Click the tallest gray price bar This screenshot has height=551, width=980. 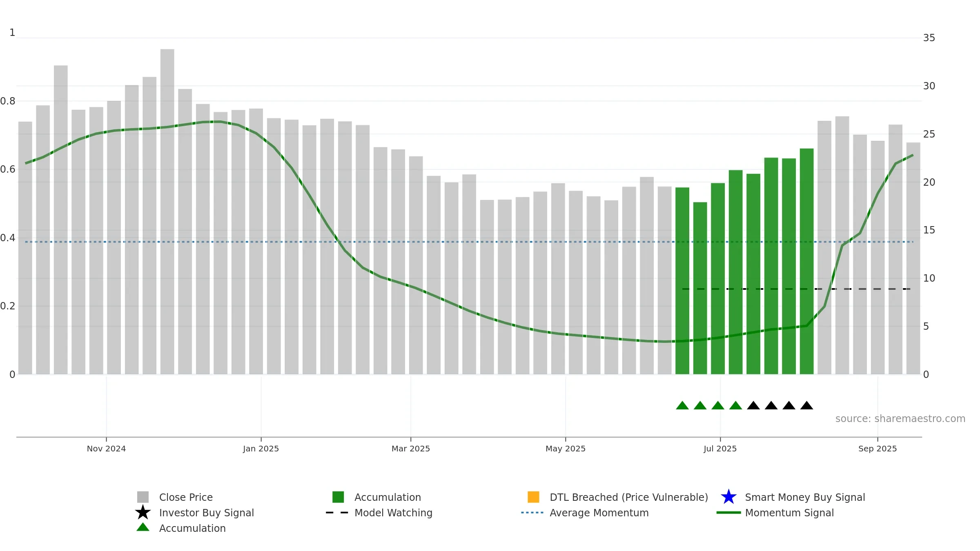point(167,204)
